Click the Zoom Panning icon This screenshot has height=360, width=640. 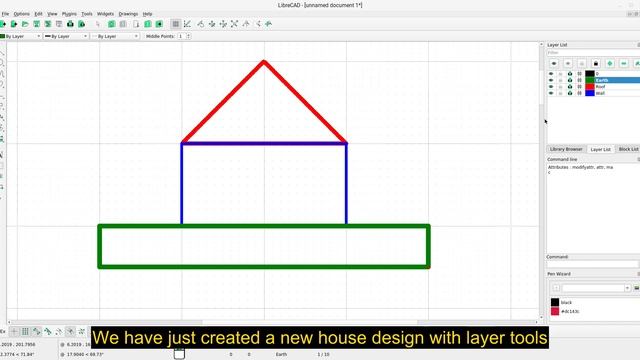269,24
